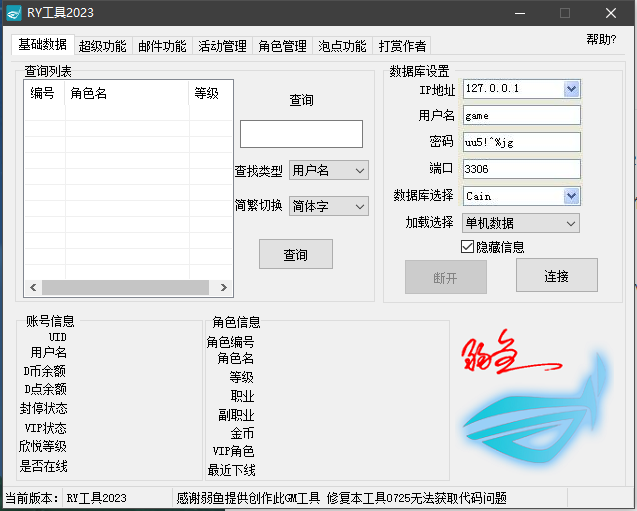Click the RY工具2023 app icon in title bar

pos(13,13)
